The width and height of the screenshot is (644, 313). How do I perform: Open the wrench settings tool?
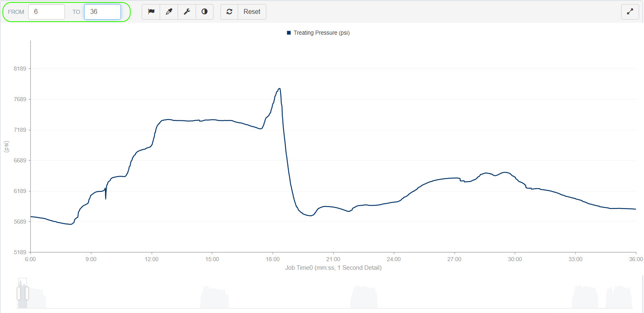(187, 12)
